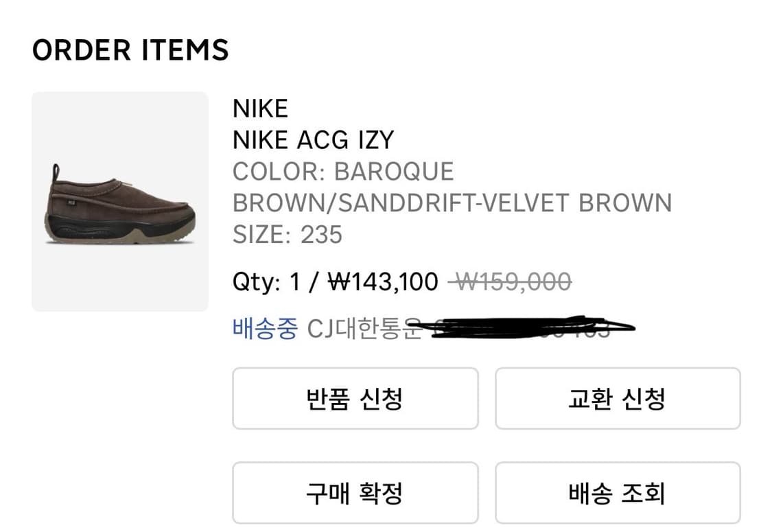Click the NIKE ACG IZY product thumbnail

click(x=119, y=203)
